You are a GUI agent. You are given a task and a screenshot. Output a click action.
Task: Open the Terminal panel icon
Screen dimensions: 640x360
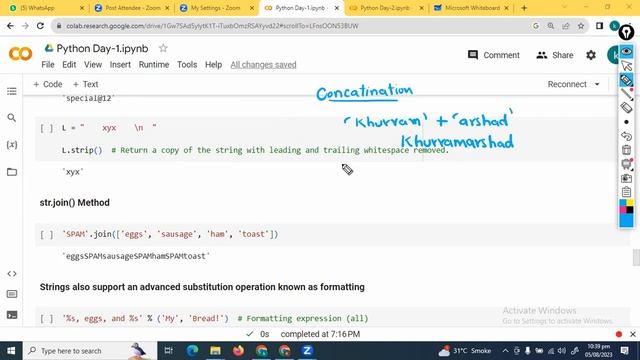[x=12, y=315]
